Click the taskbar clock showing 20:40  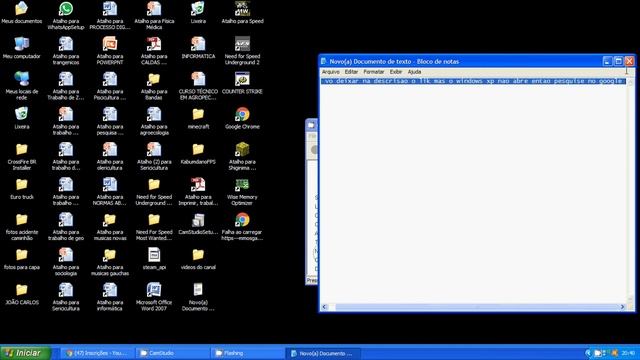(628, 353)
